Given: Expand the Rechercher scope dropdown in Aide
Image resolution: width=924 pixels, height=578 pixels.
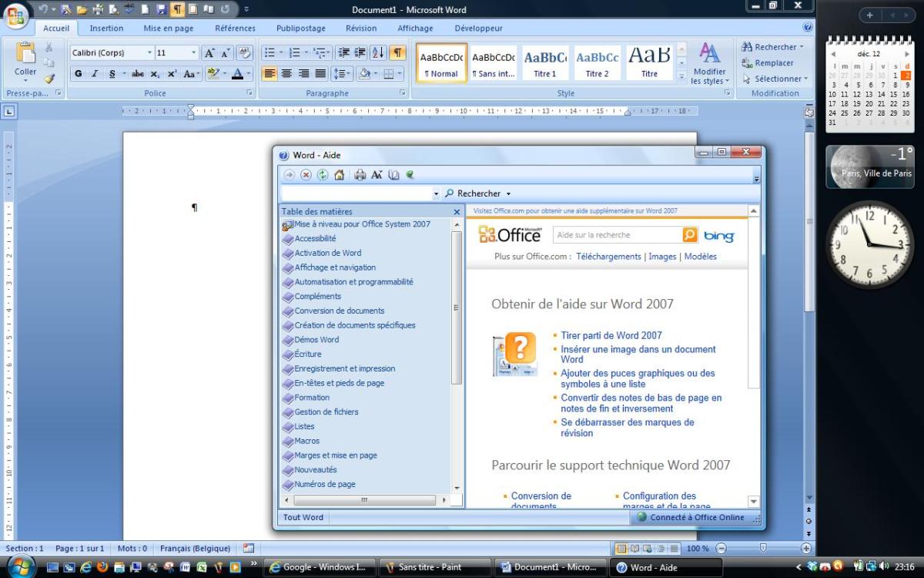Looking at the screenshot, I should coord(508,193).
